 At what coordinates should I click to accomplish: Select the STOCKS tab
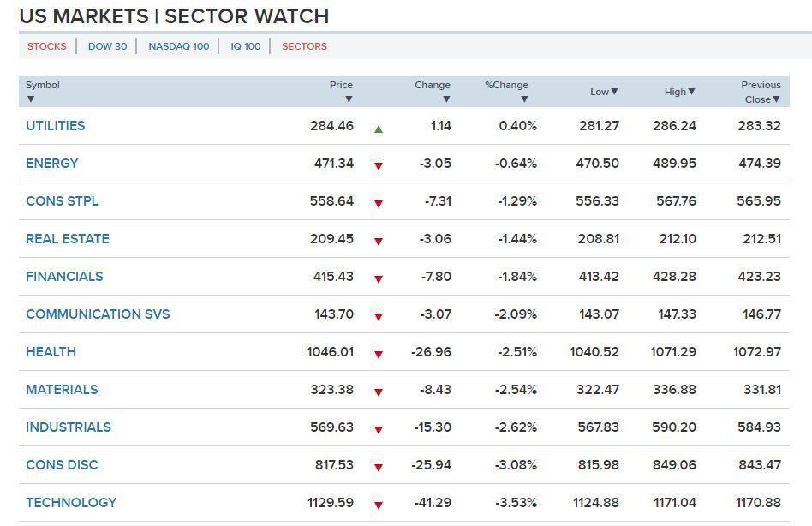46,46
